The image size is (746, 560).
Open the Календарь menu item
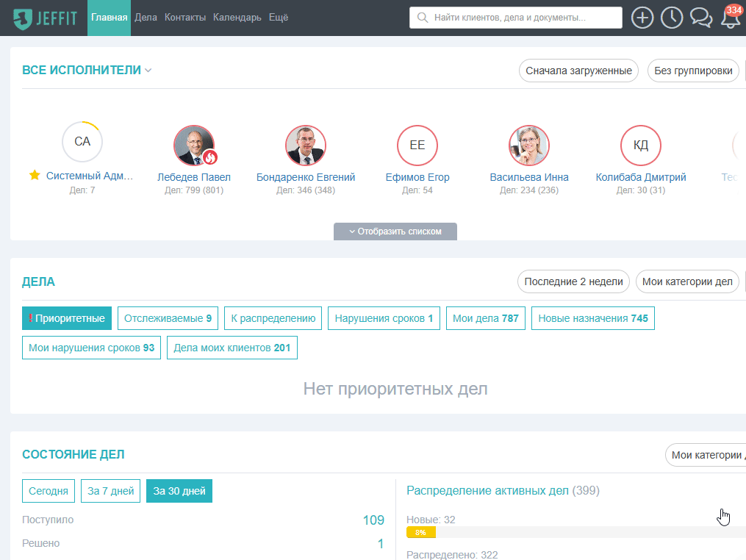pyautogui.click(x=237, y=17)
